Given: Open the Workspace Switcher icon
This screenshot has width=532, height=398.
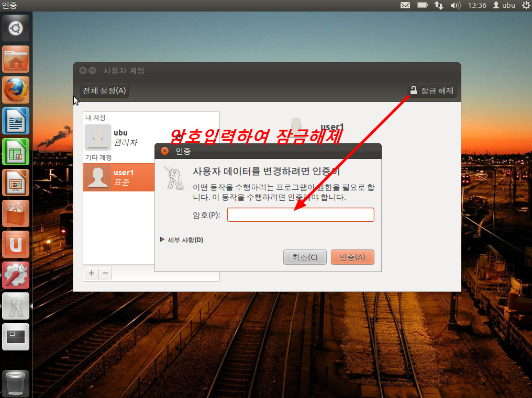Looking at the screenshot, I should (x=16, y=337).
